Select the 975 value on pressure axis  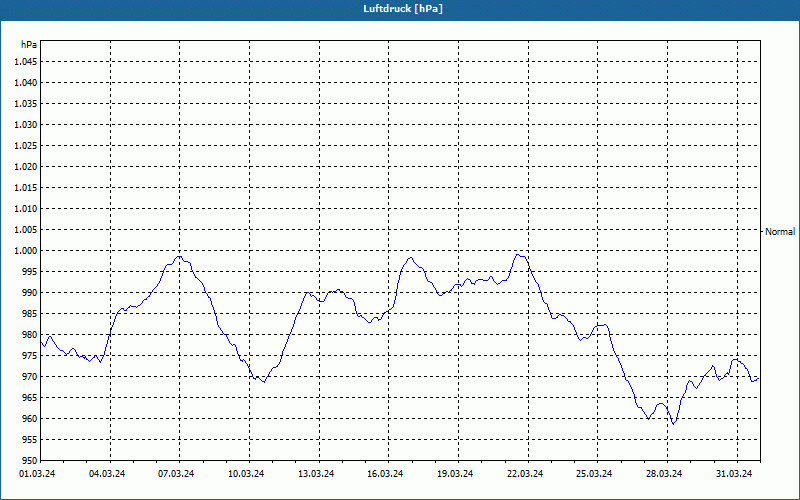click(x=30, y=356)
